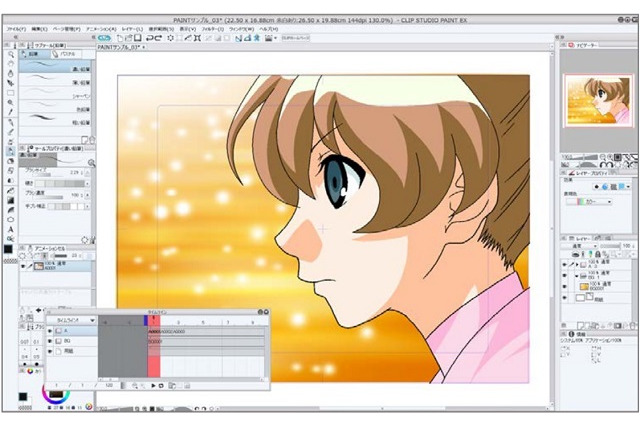
Task: Select the ellipse Balloon tool
Action: (11, 220)
